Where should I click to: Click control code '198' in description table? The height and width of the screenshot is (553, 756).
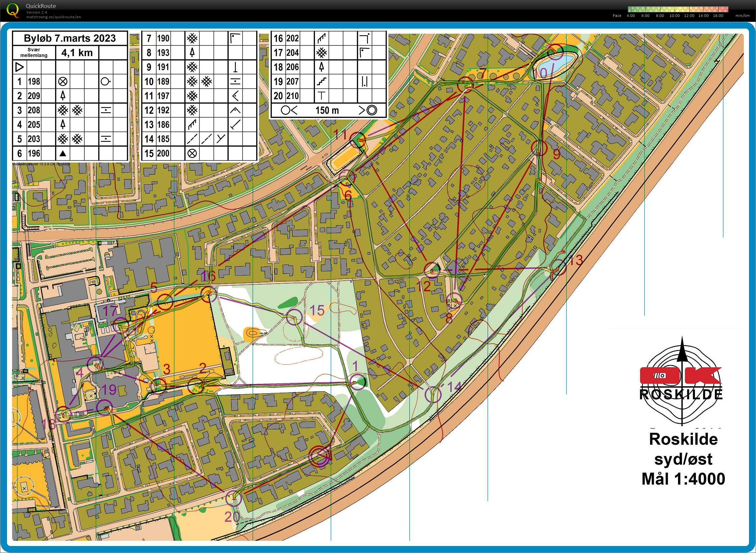click(x=34, y=81)
